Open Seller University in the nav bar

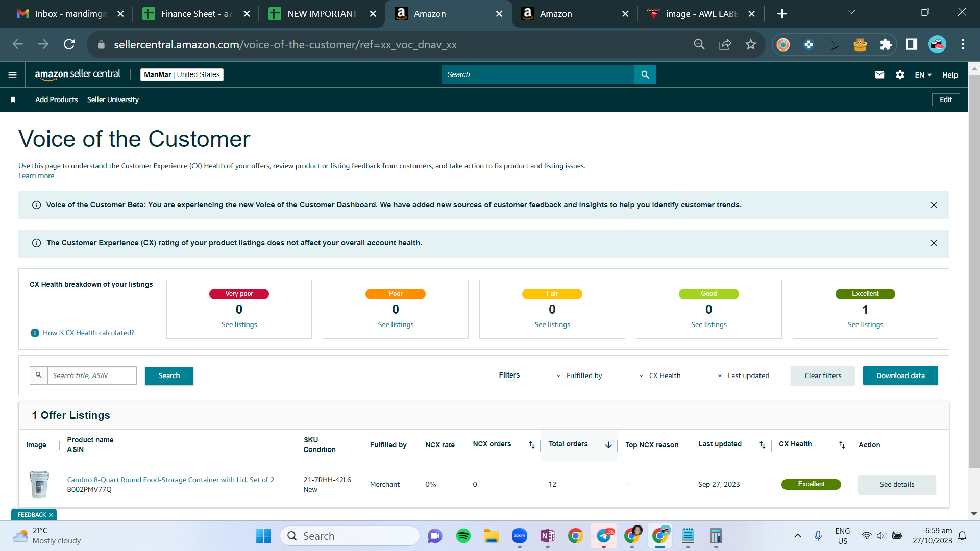[x=113, y=100]
